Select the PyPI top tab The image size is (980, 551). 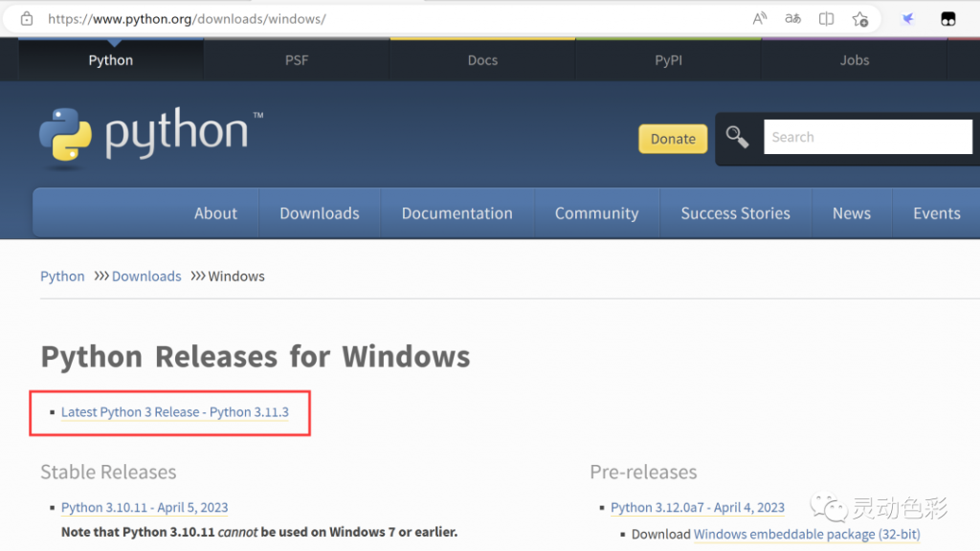coord(669,60)
